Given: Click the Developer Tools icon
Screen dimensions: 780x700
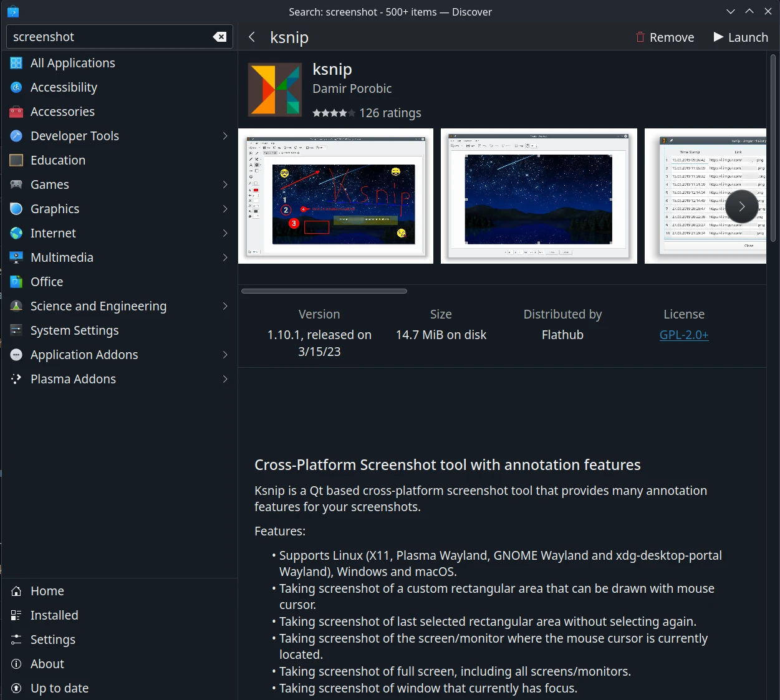Looking at the screenshot, I should click(17, 136).
